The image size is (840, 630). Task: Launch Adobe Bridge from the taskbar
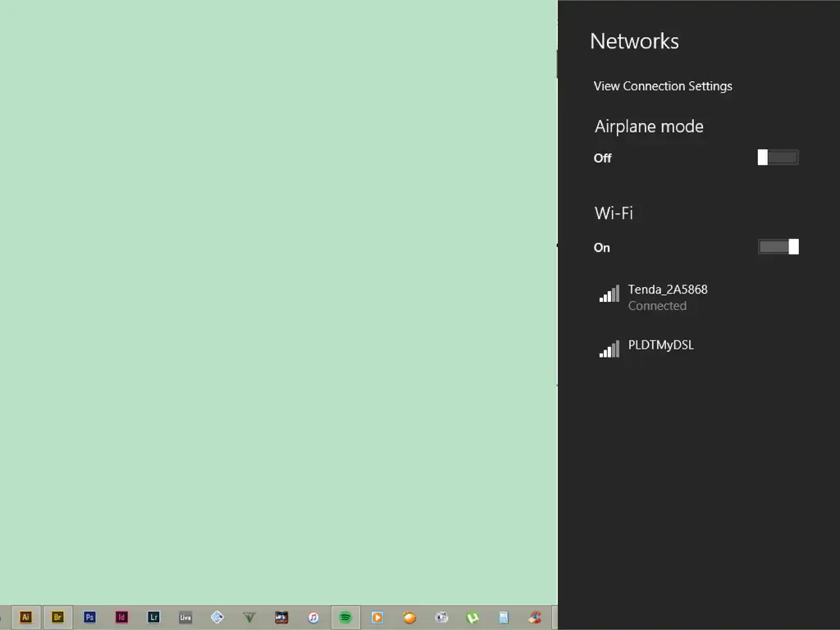tap(57, 618)
